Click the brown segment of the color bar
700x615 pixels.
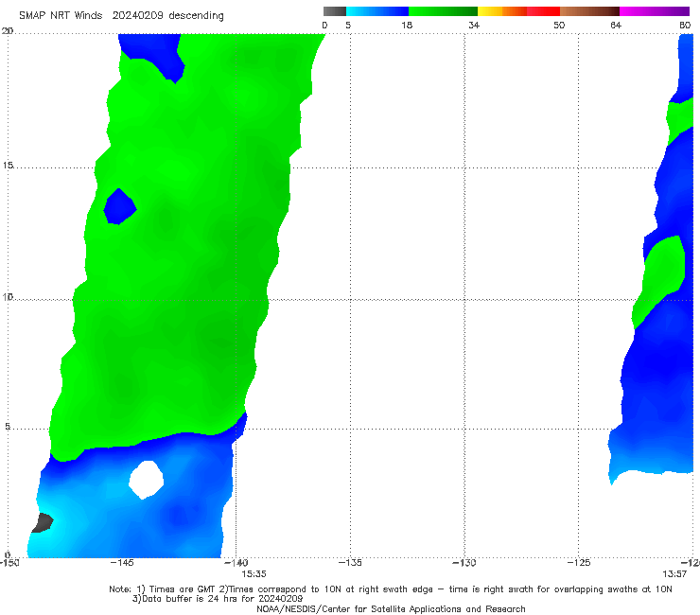tap(589, 11)
